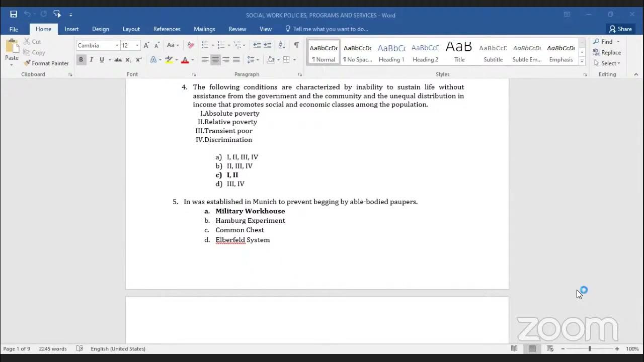Select the Format Painter tool

pos(46,63)
